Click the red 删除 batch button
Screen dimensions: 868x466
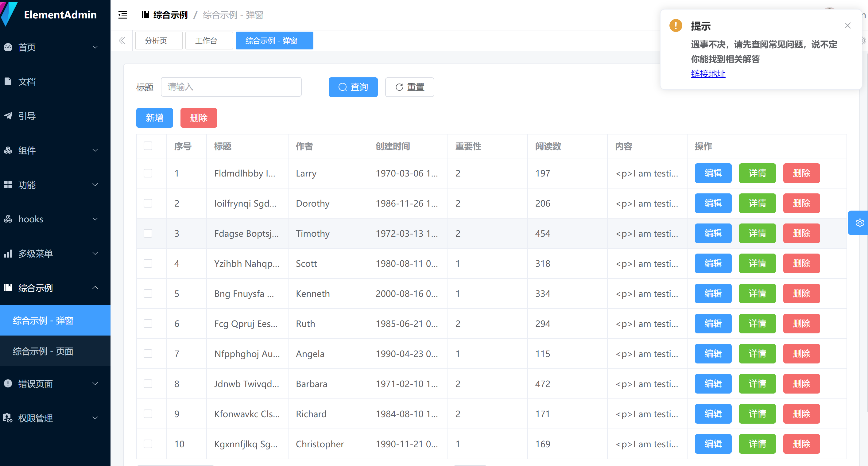[x=199, y=118]
